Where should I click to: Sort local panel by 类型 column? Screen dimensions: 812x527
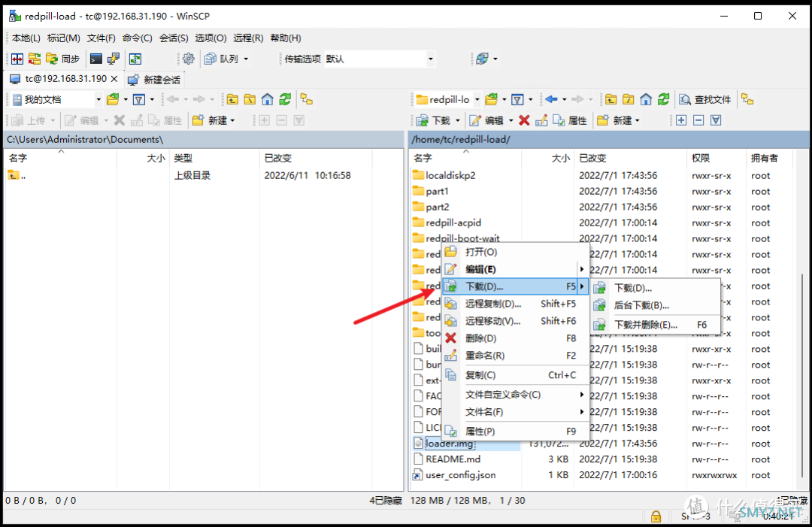[x=214, y=158]
